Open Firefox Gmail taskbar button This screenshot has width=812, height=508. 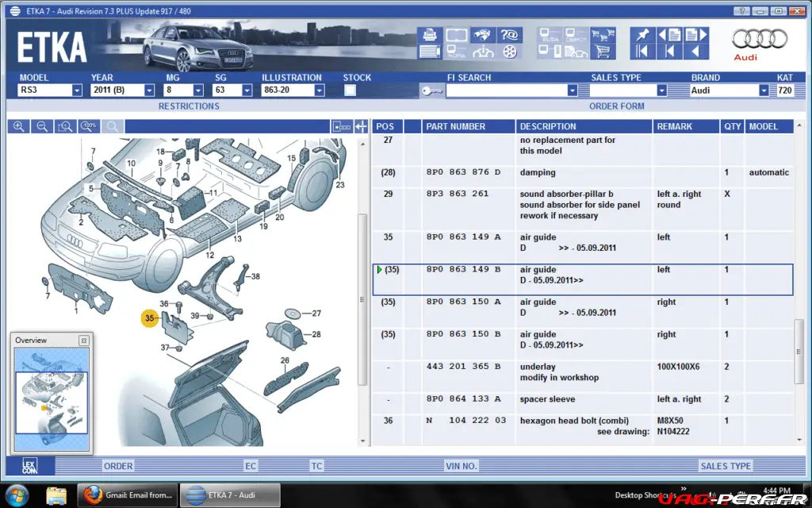tap(128, 495)
